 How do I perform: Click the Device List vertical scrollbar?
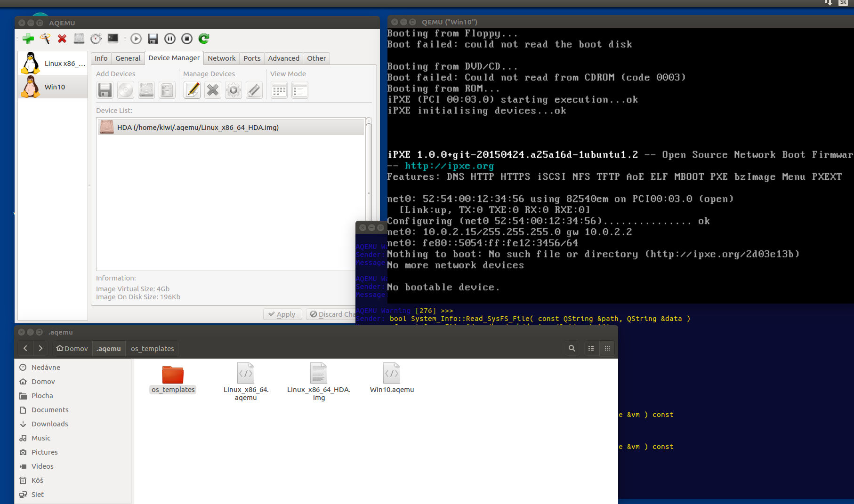coord(369,193)
